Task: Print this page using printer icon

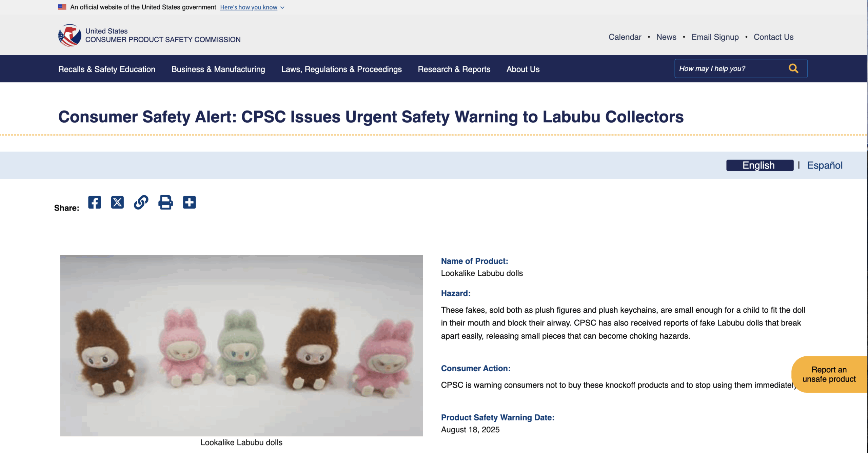Action: 165,202
